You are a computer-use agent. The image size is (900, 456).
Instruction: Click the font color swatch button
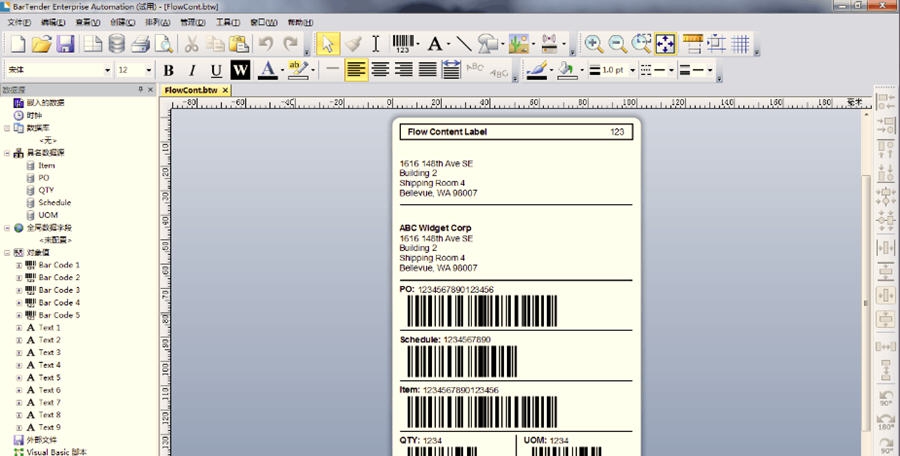(267, 70)
